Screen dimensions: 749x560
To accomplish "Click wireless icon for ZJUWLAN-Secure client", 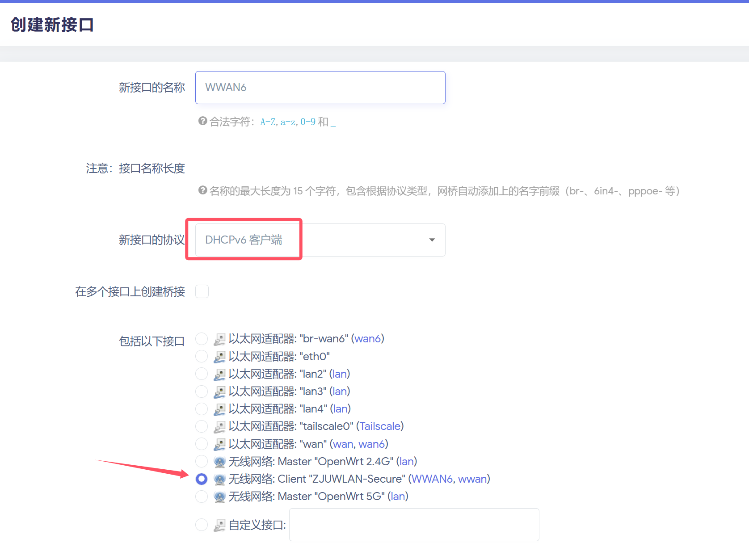I will coord(219,479).
